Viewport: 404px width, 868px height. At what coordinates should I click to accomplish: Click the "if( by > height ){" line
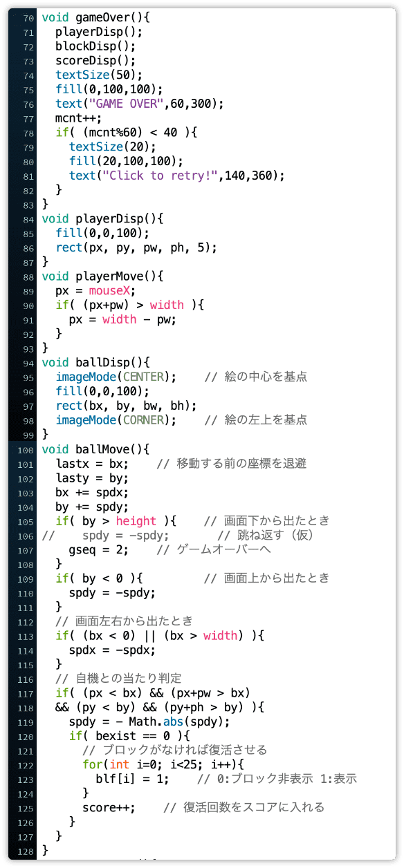116,520
